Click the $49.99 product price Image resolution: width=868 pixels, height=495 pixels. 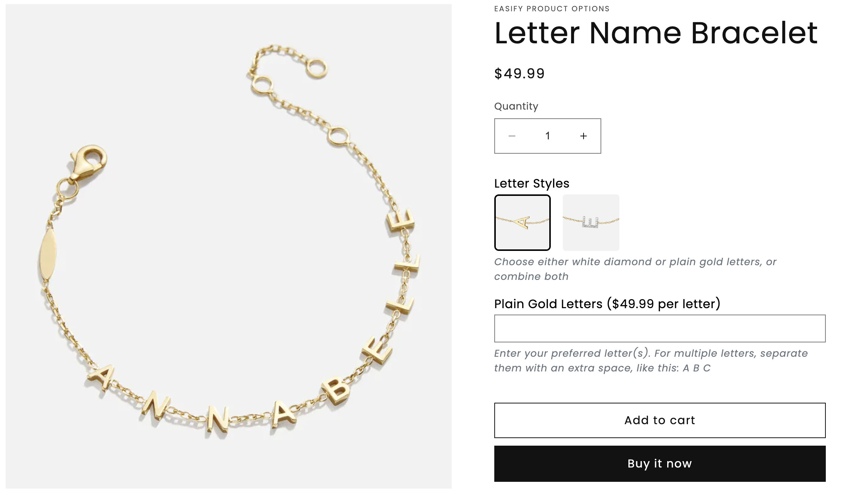tap(519, 73)
